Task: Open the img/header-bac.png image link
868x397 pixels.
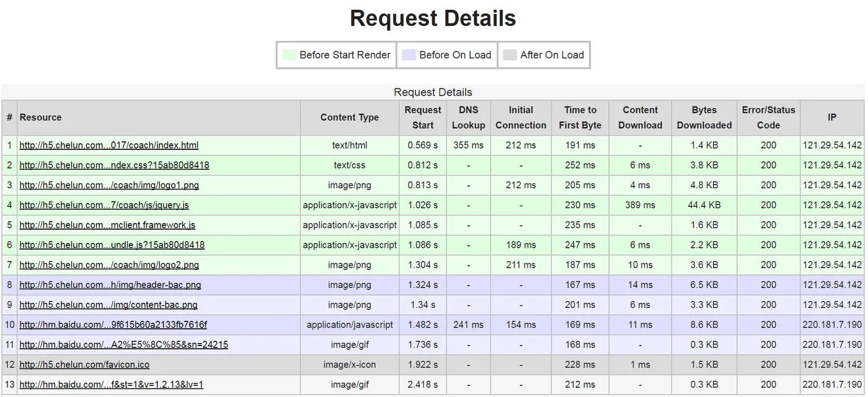Action: click(x=110, y=285)
